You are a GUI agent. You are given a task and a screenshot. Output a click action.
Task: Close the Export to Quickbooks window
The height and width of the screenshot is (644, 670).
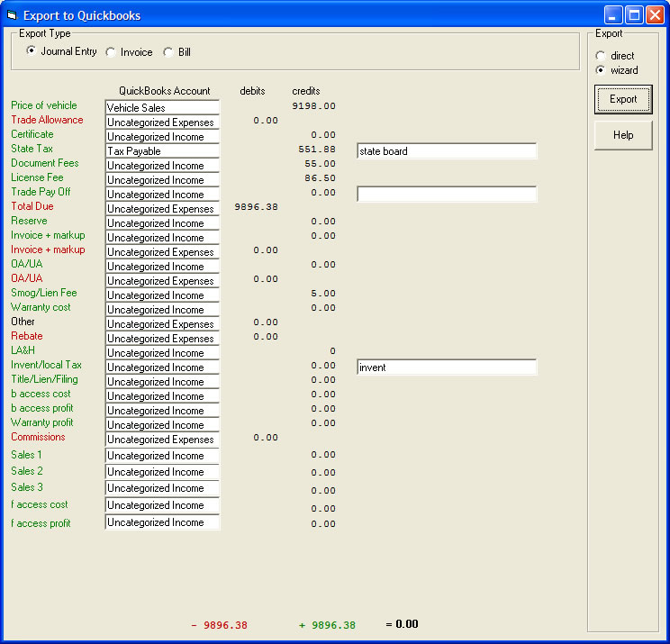click(655, 15)
